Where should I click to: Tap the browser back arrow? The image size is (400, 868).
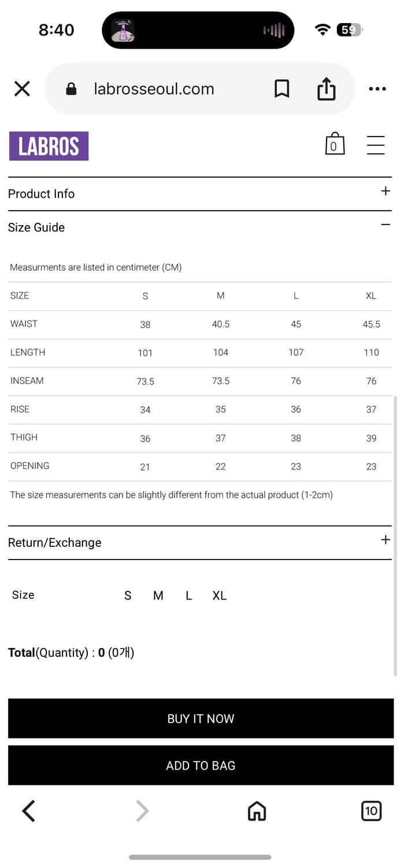(x=29, y=811)
